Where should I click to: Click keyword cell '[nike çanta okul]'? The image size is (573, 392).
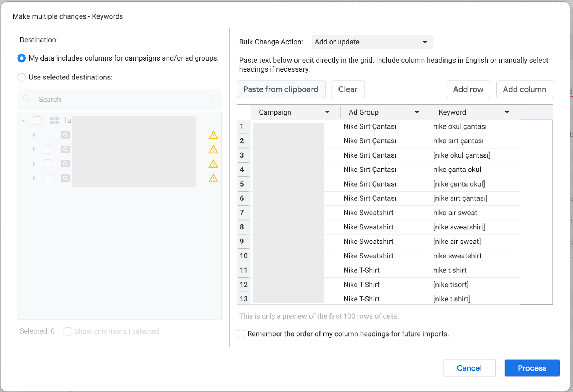[475, 184]
